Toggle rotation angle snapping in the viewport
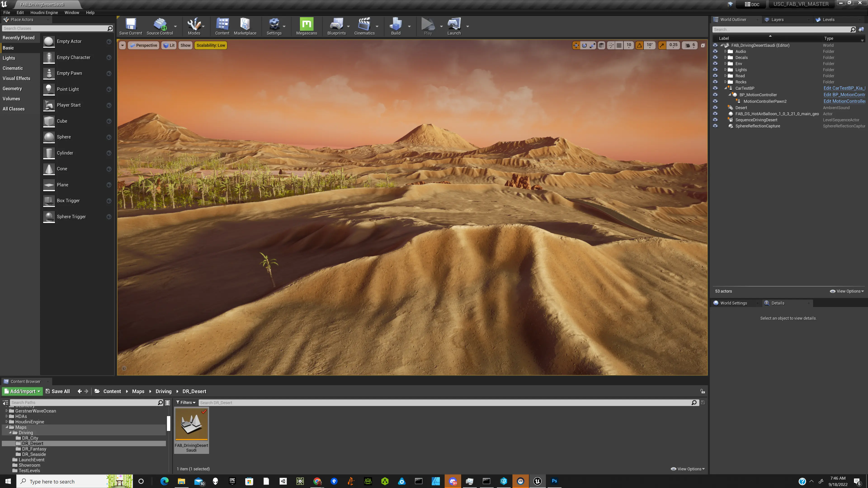The image size is (868, 488). 639,45
